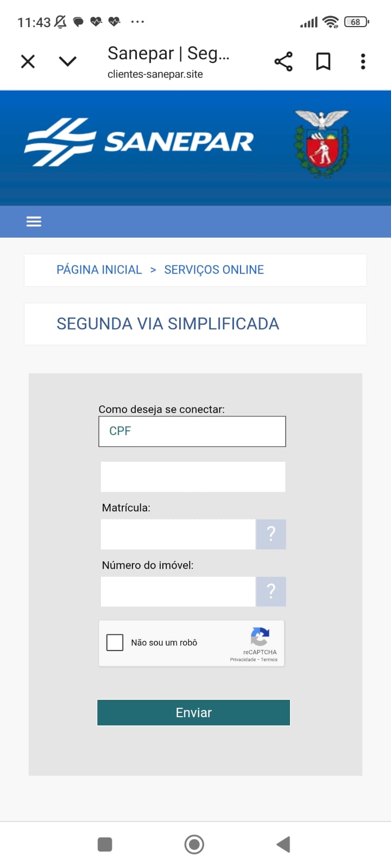This screenshot has height=868, width=391.
Task: Expand the browser tab chevron arrow
Action: click(67, 61)
